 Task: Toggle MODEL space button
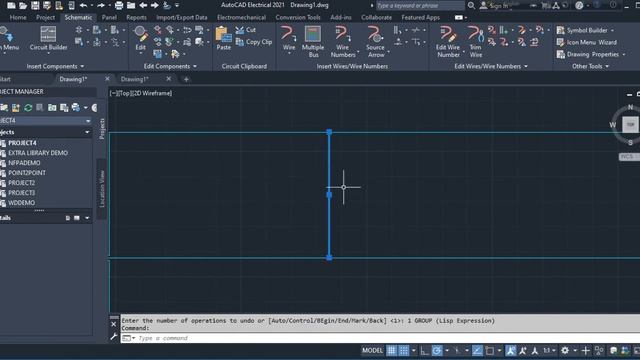pos(372,350)
